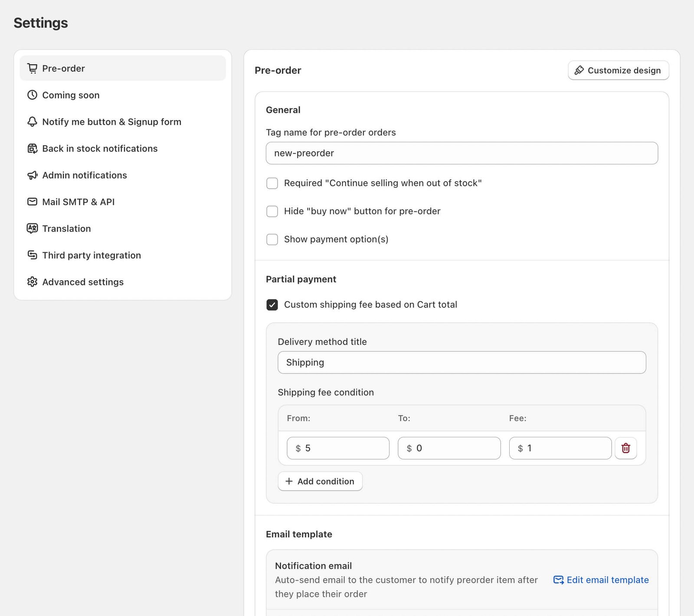
Task: Click the Partial payment section heading
Action: 301,279
